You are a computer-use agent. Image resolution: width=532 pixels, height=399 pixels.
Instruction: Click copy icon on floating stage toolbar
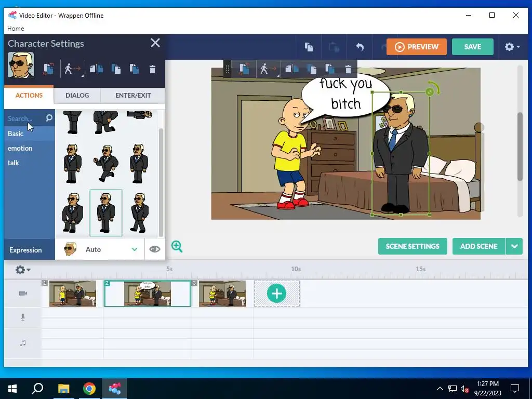click(312, 69)
